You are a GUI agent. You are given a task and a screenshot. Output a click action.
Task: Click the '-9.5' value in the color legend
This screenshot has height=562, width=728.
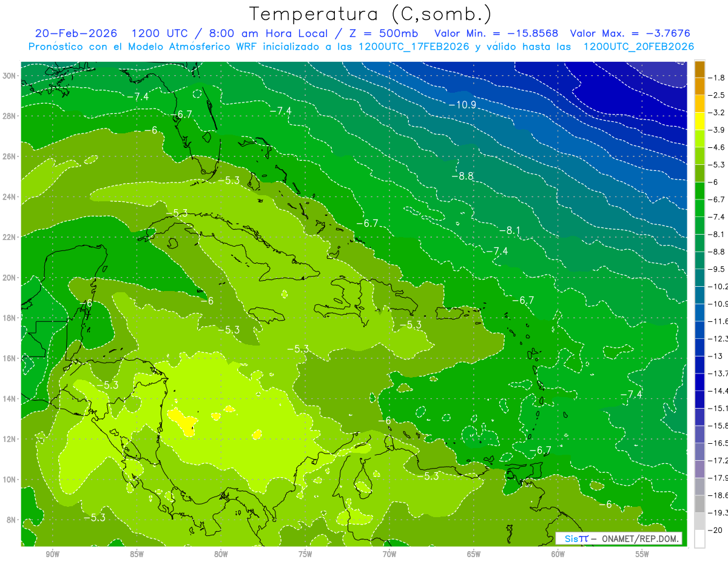(716, 269)
